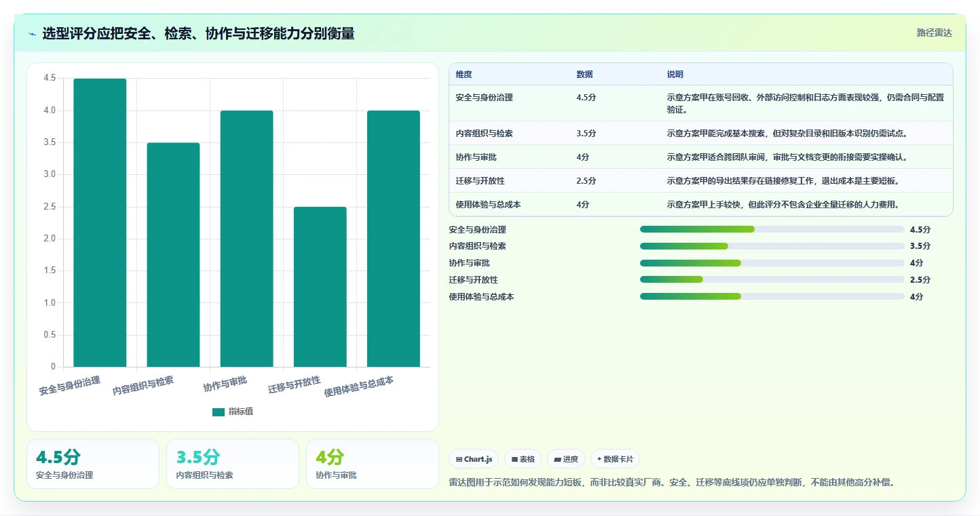Click the 安全与身份治理 chart x-axis label
Image resolution: width=980 pixels, height=516 pixels.
pyautogui.click(x=70, y=387)
